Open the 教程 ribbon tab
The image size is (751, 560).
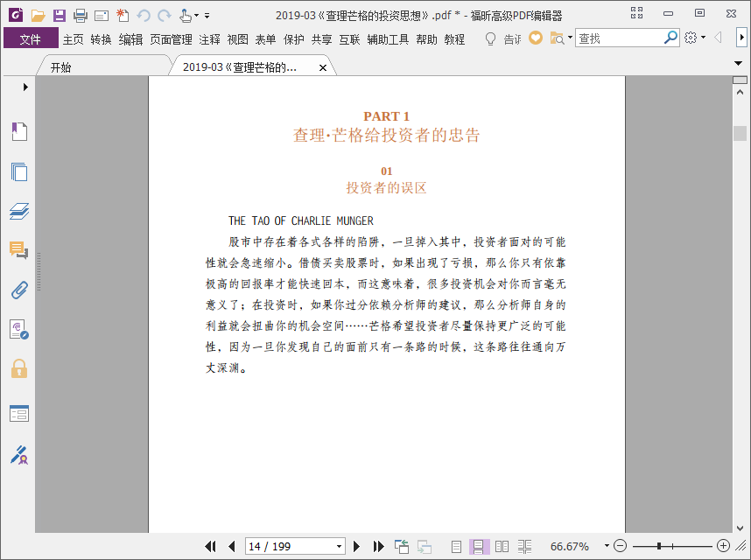454,39
